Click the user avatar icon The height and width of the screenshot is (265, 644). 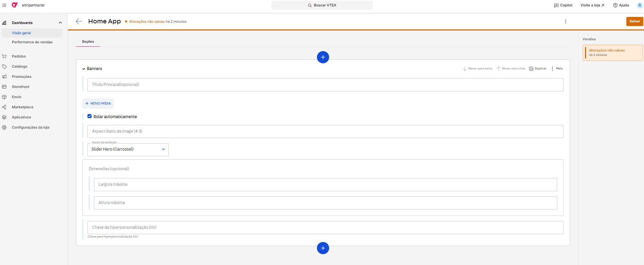pyautogui.click(x=640, y=5)
